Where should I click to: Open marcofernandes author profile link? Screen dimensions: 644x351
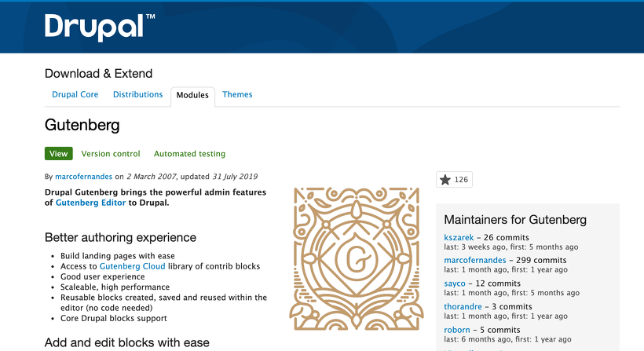coord(84,177)
